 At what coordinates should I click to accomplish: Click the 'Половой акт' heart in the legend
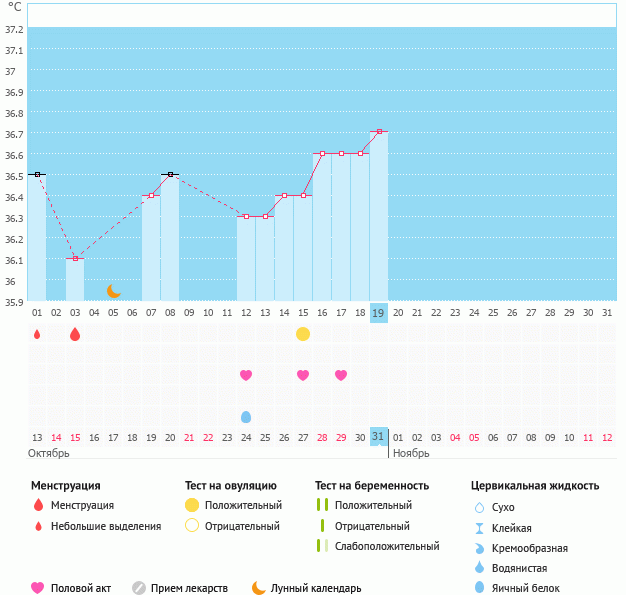click(38, 588)
